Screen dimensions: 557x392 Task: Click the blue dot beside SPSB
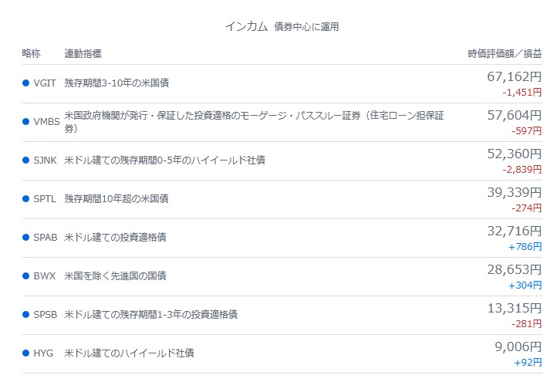pyautogui.click(x=25, y=315)
